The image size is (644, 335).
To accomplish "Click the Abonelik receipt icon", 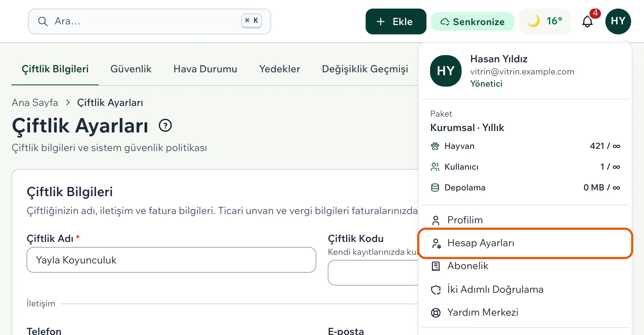I will (x=436, y=266).
